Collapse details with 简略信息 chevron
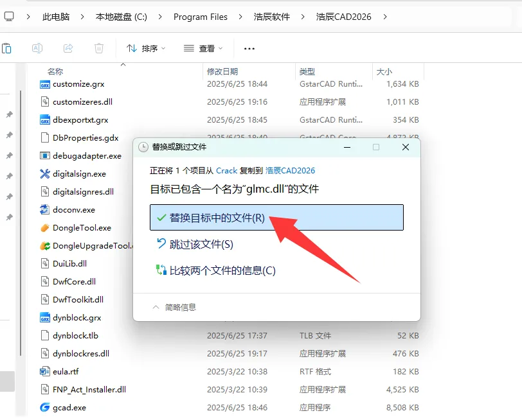The image size is (522, 420). 156,307
